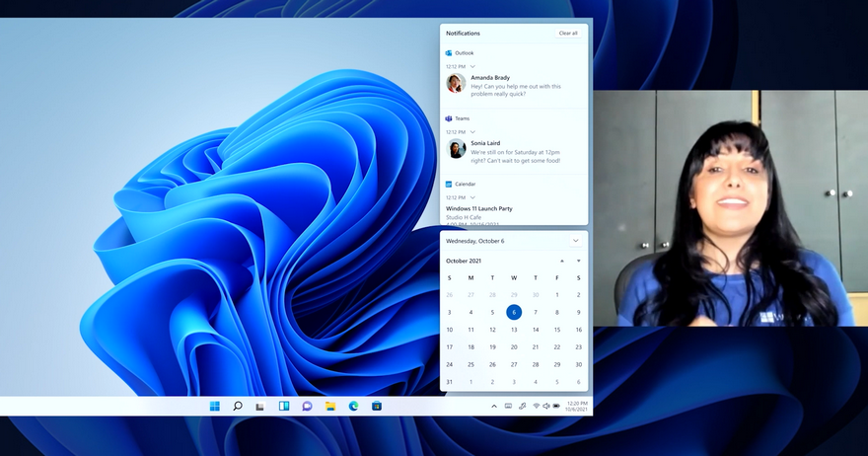This screenshot has width=868, height=456.
Task: Select October 9 in the calendar
Action: point(578,313)
